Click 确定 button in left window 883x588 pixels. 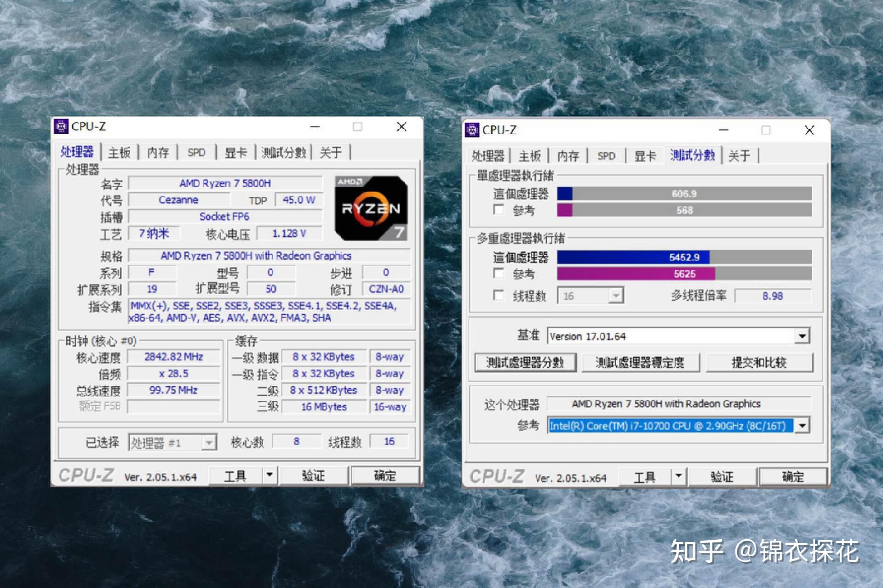pos(385,475)
